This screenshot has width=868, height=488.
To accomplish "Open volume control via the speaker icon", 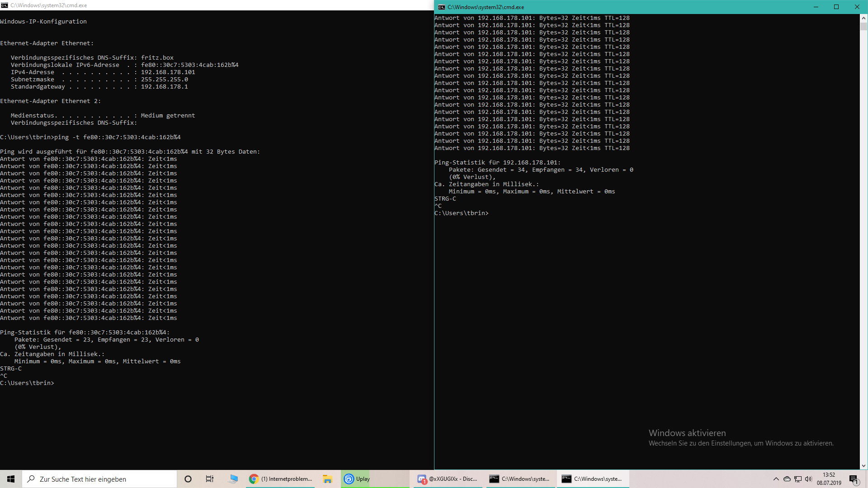I will pyautogui.click(x=808, y=479).
